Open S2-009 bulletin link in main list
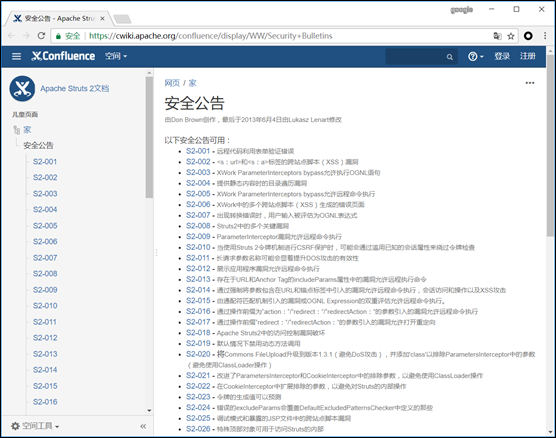 [x=198, y=237]
